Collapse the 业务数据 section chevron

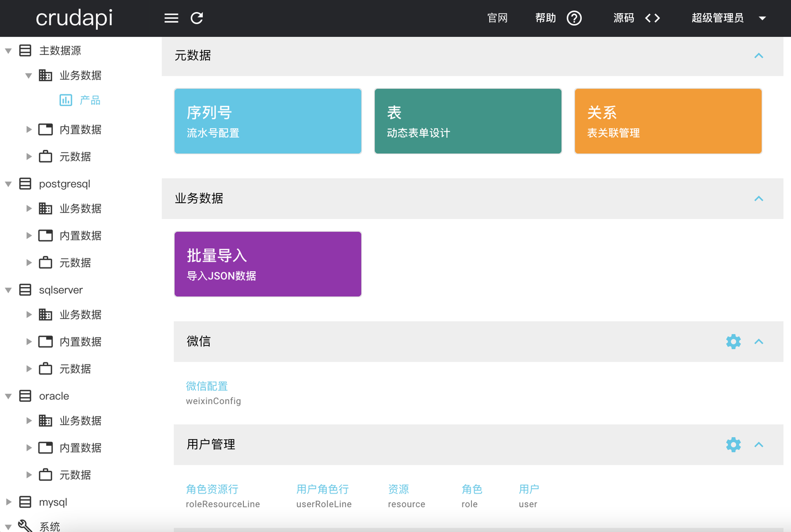[759, 198]
